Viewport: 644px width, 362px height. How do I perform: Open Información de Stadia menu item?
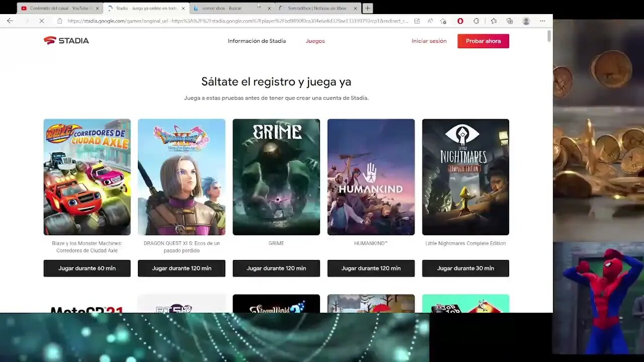pos(257,41)
